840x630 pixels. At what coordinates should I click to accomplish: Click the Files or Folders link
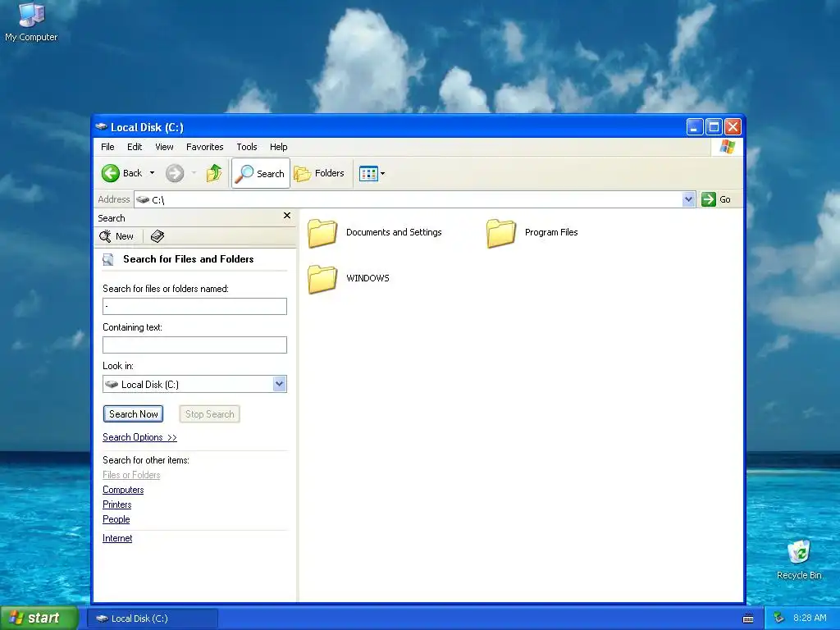[x=131, y=475]
